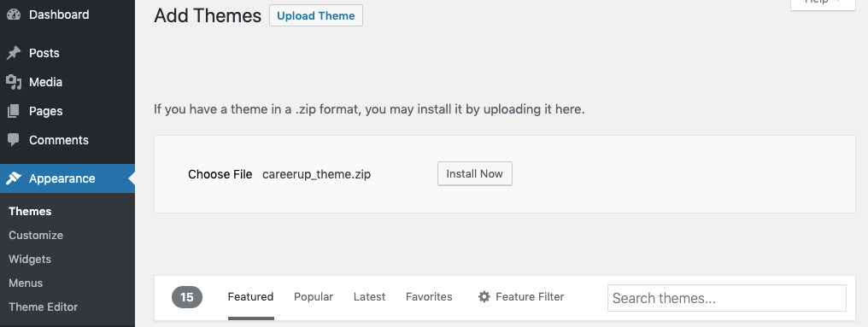Viewport: 868px width, 327px height.
Task: Click the Media library icon
Action: click(x=14, y=83)
